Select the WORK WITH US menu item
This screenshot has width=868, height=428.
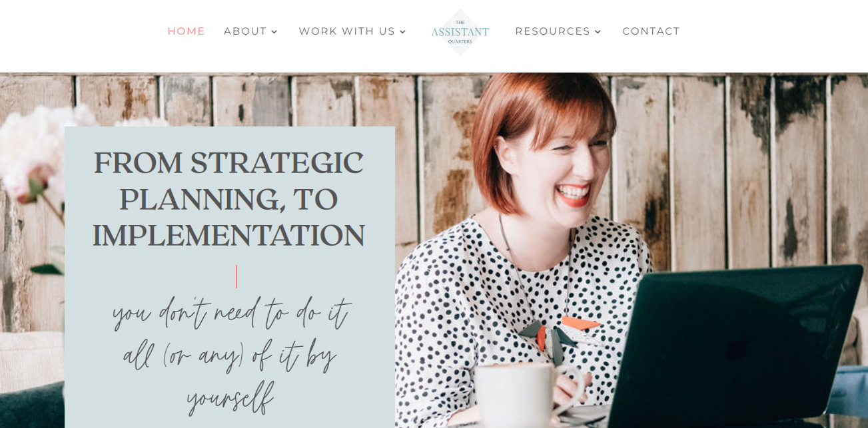[347, 31]
